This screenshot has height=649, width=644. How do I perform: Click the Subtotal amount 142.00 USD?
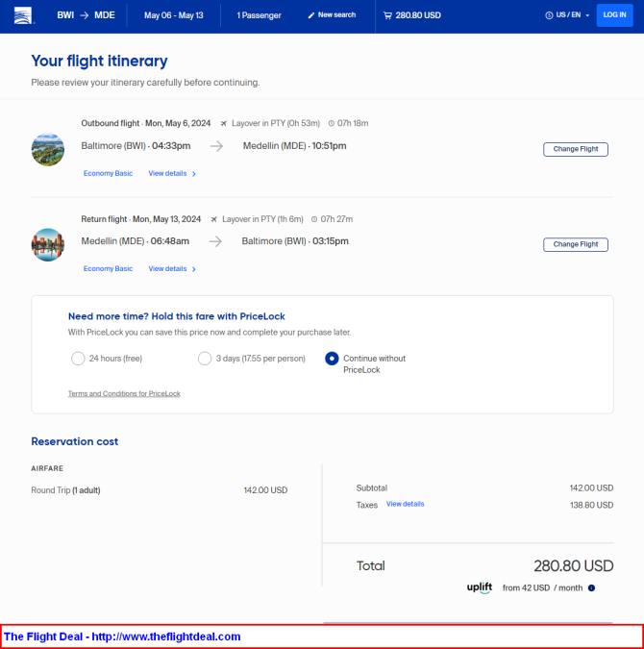point(591,488)
